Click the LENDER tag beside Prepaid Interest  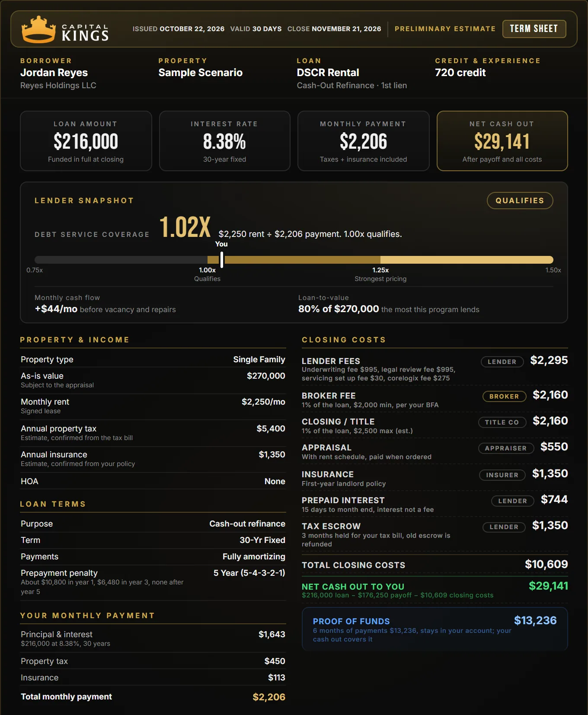click(x=513, y=501)
